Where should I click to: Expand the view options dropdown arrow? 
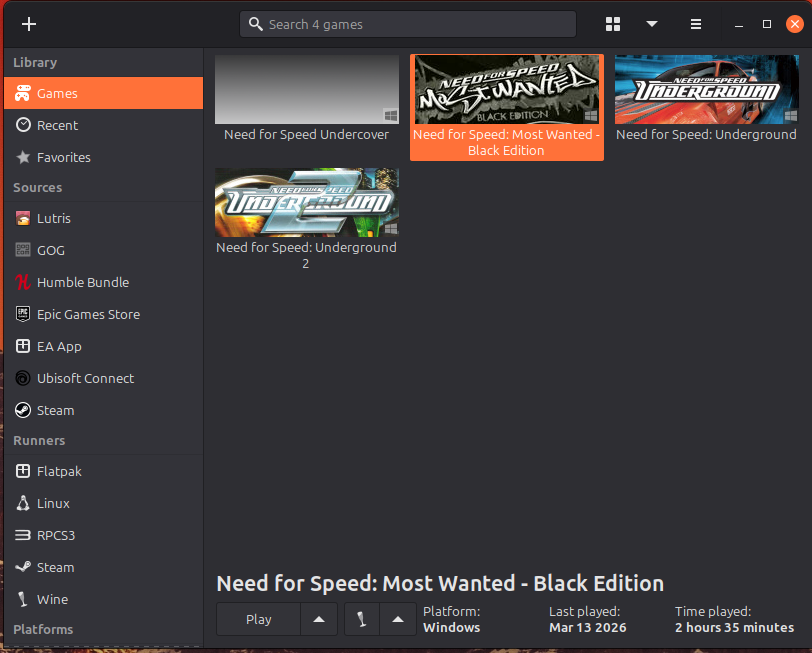[652, 24]
